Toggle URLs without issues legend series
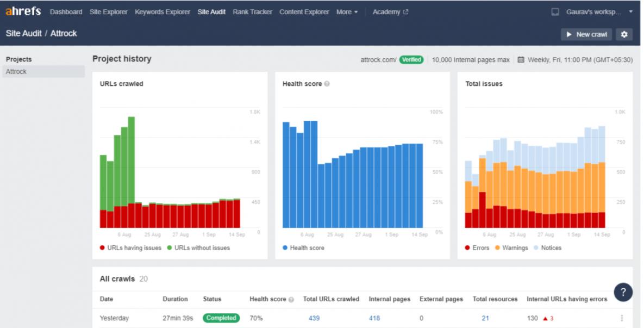The image size is (644, 328). point(198,248)
